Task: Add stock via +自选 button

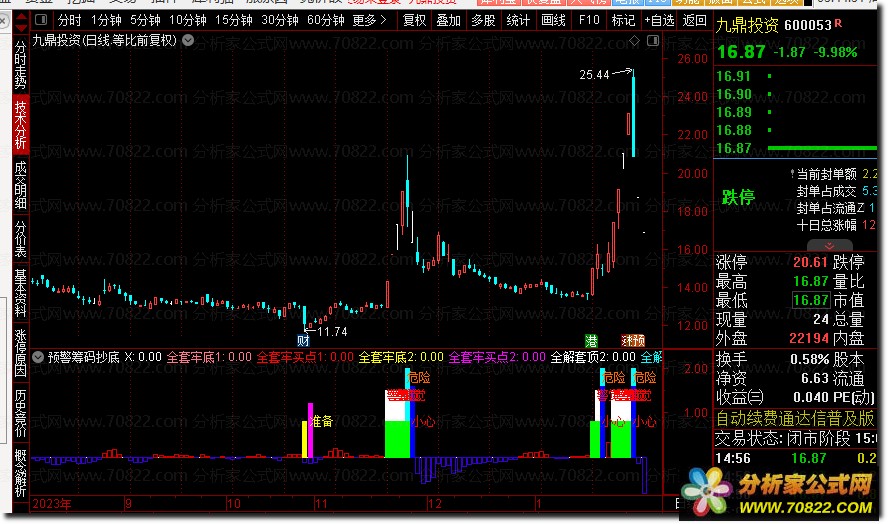Action: [659, 20]
